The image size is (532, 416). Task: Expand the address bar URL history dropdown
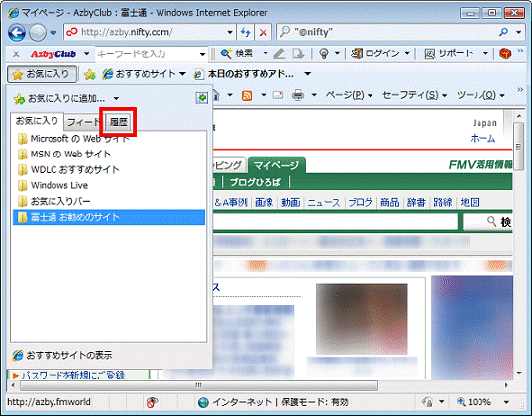(x=230, y=33)
